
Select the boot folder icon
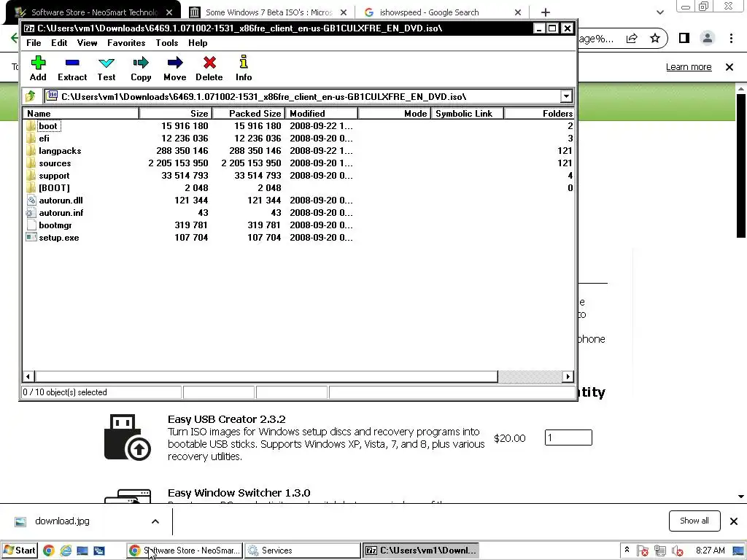pos(31,126)
